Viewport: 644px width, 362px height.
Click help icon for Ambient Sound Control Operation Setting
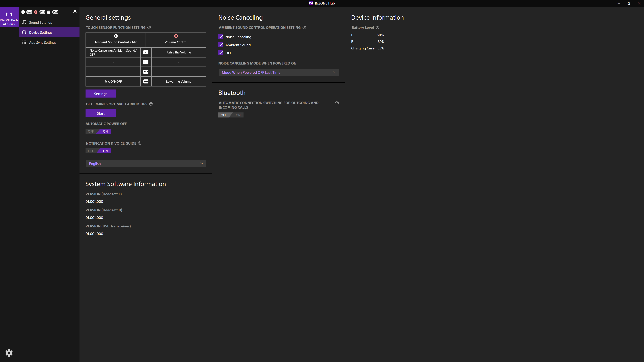click(304, 27)
